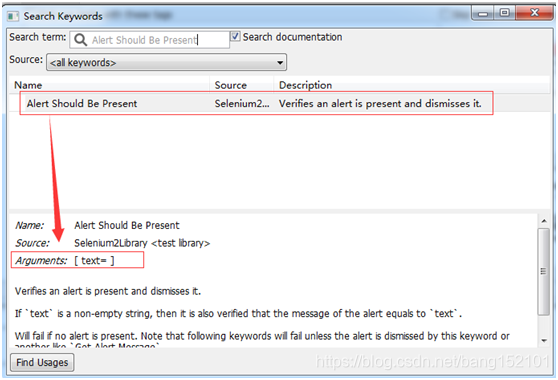This screenshot has height=380, width=558.
Task: Click the magnifying glass search icon
Action: (80, 39)
